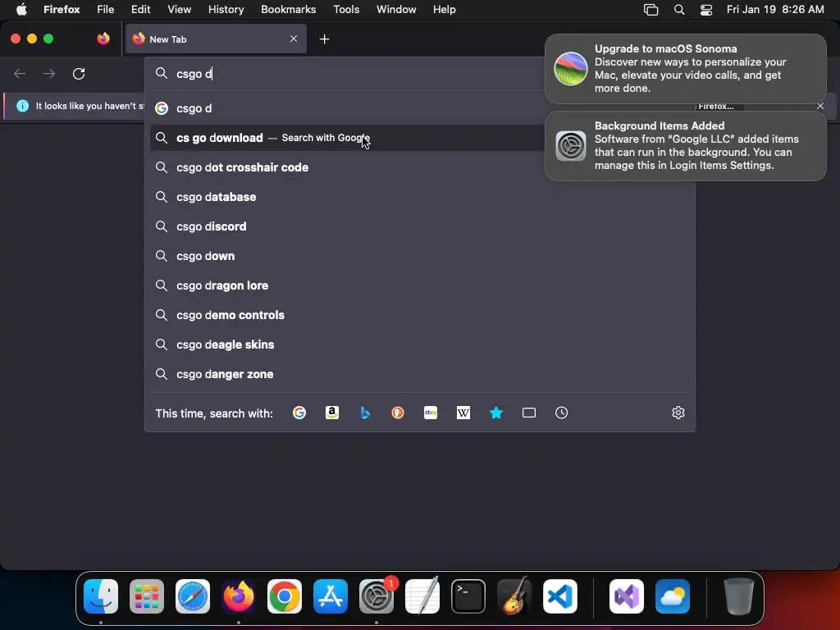Open Finder from the Dock
This screenshot has width=840, height=630.
(x=101, y=596)
